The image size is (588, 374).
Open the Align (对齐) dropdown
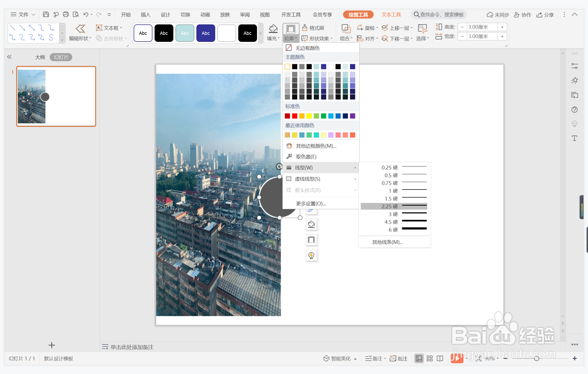(367, 39)
